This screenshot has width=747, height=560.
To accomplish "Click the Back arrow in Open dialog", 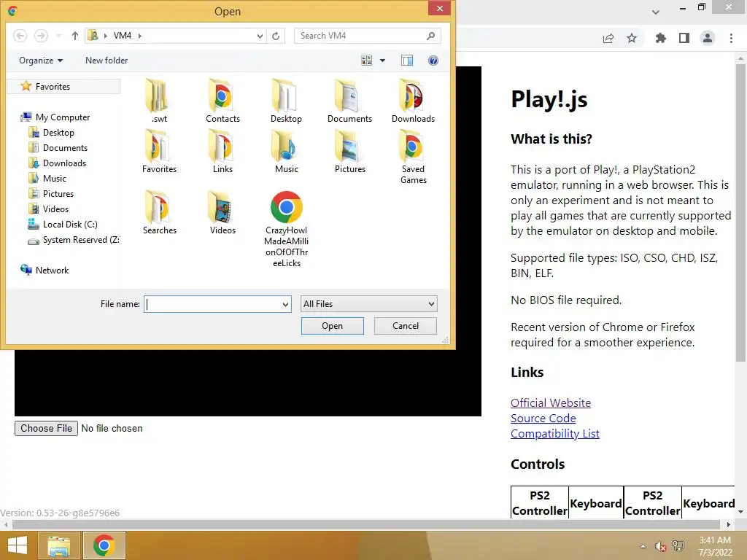I will (x=20, y=36).
